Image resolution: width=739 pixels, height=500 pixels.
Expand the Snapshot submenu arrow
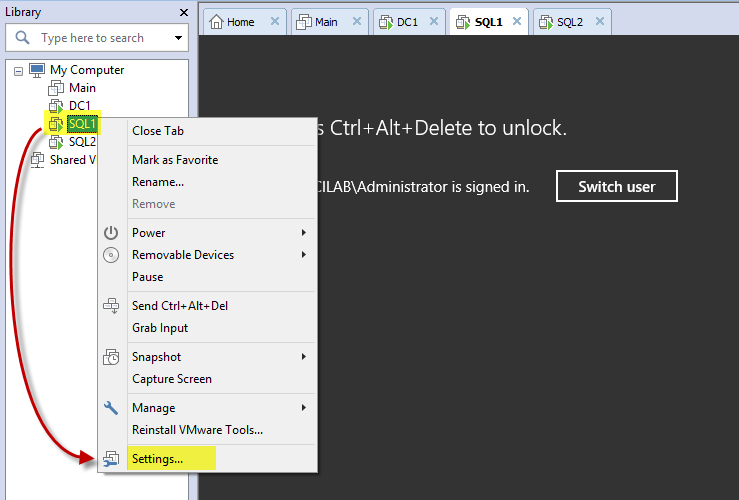pos(304,357)
